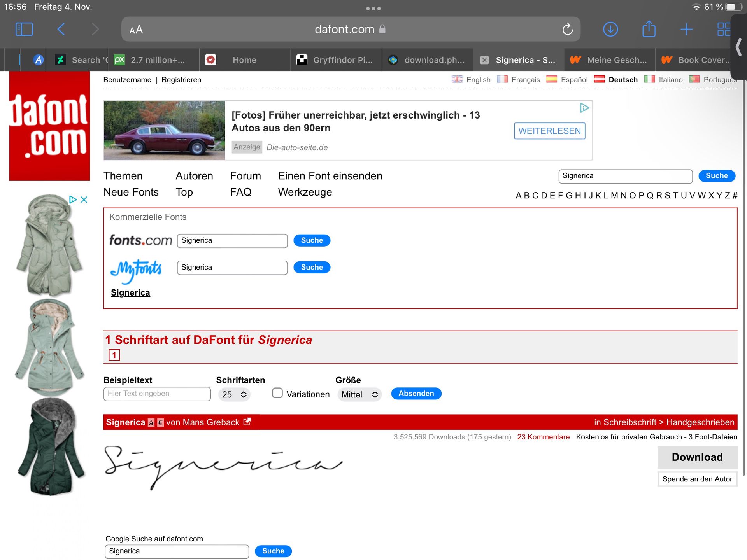
Task: Switch to the '2.7 million+' tab
Action: pos(154,60)
